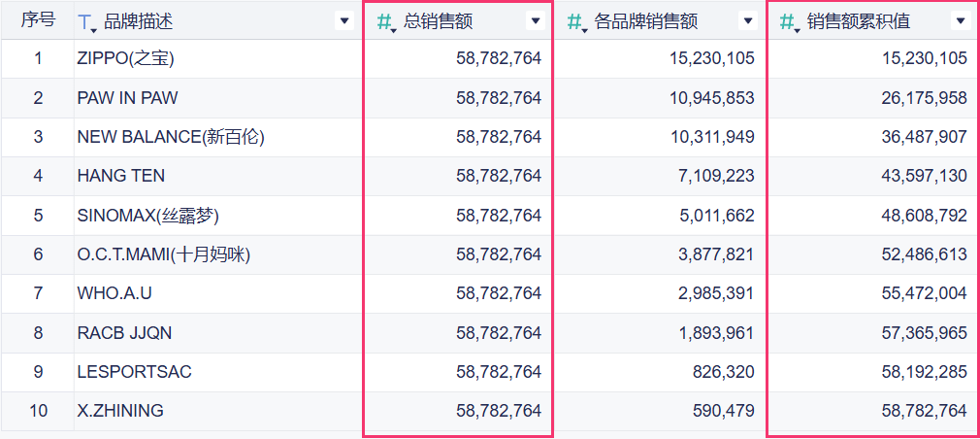The height and width of the screenshot is (439, 980).
Task: Click row number 10 in 序号 column
Action: coord(38,411)
